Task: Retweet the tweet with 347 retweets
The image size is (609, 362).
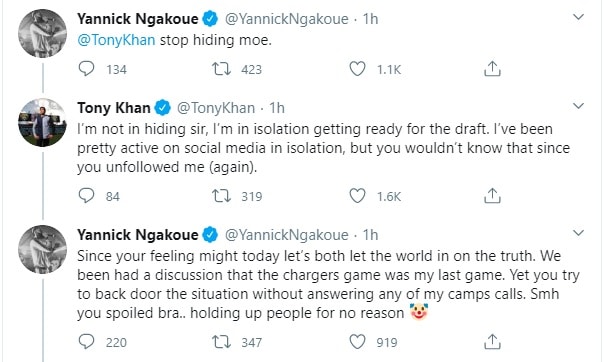Action: (x=221, y=342)
